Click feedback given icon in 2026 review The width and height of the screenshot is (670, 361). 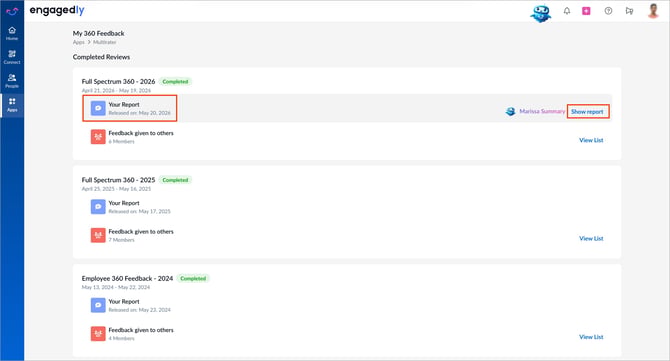98,137
